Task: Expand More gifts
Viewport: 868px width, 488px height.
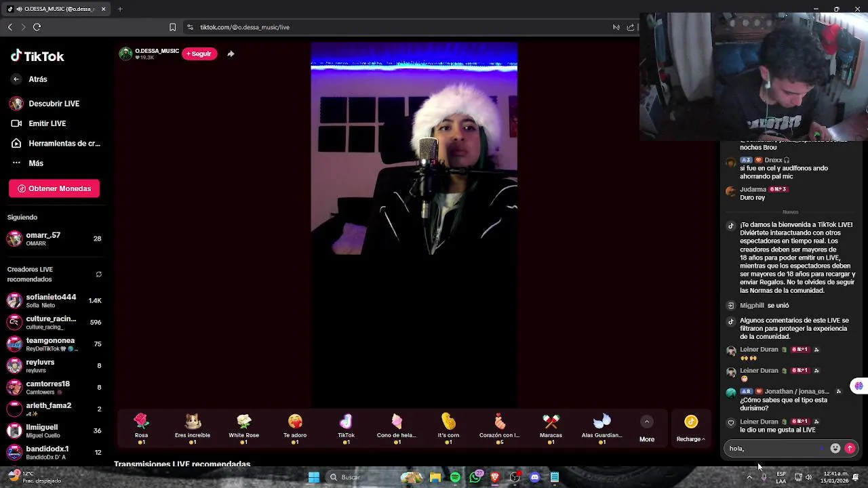Action: tap(647, 429)
